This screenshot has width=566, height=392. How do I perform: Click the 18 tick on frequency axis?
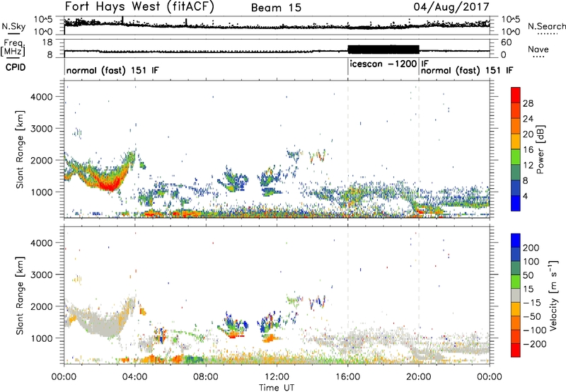(47, 42)
